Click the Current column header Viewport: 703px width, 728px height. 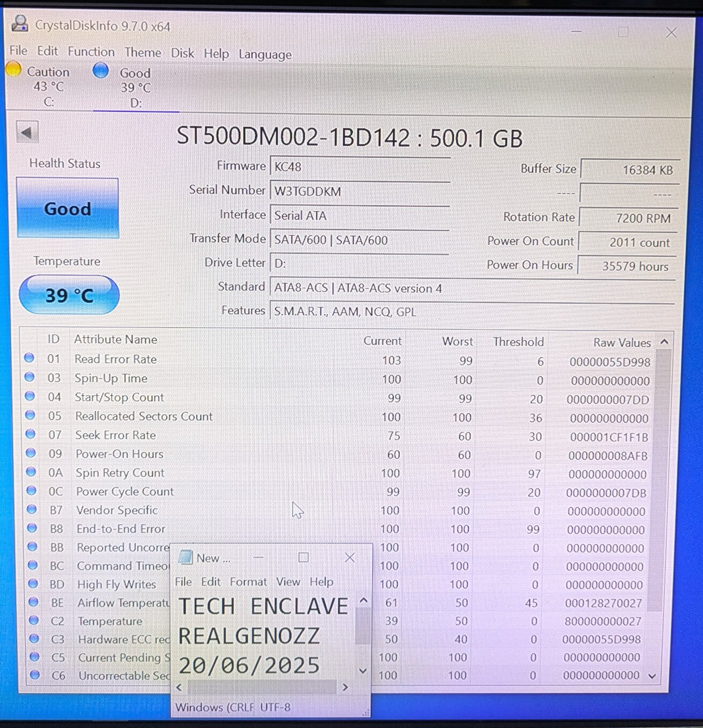tap(382, 341)
